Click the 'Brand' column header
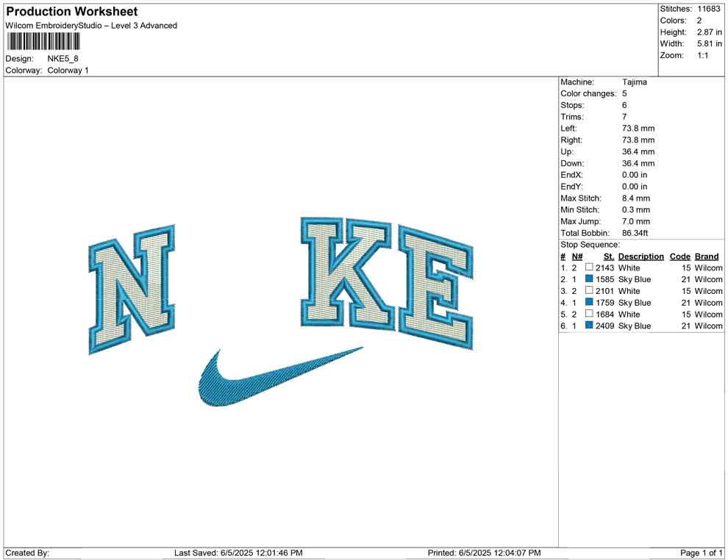The image size is (728, 560). tap(707, 256)
